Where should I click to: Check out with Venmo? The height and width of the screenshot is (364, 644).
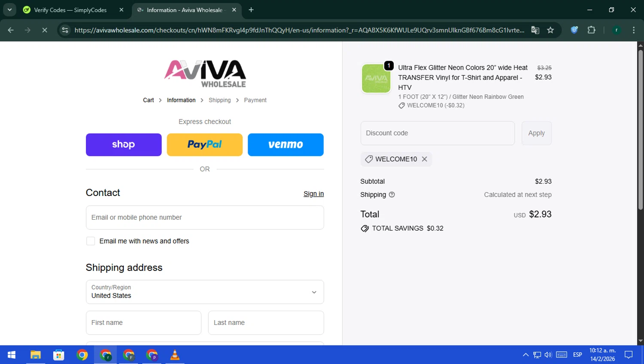click(286, 145)
